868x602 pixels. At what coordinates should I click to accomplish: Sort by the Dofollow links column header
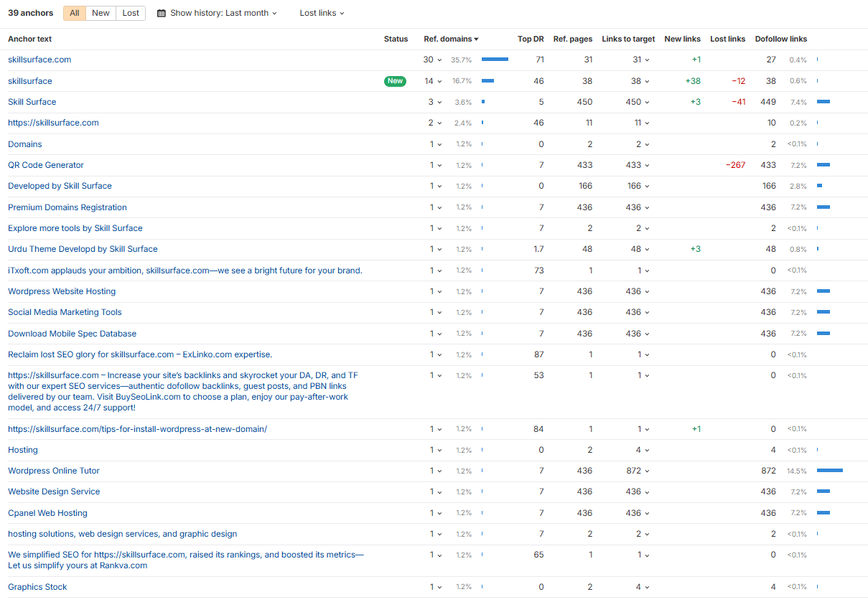click(781, 39)
